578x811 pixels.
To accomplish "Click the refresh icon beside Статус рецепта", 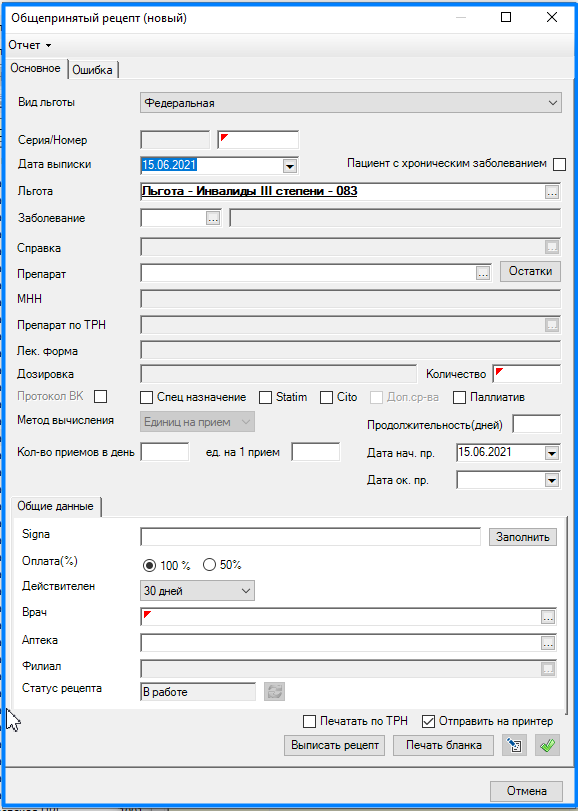I will (275, 692).
